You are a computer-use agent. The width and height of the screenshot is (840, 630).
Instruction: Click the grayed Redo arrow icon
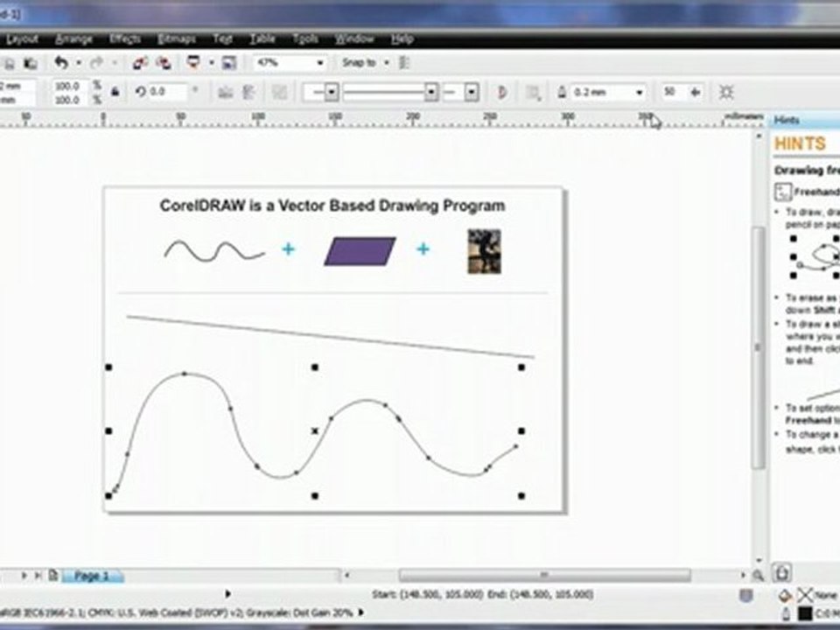click(96, 63)
